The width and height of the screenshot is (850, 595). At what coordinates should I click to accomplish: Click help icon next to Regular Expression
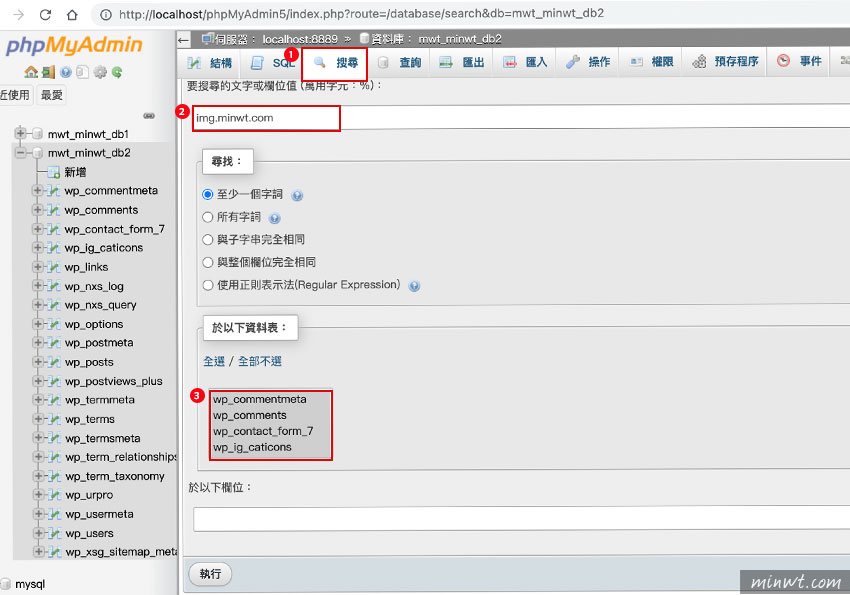[414, 286]
